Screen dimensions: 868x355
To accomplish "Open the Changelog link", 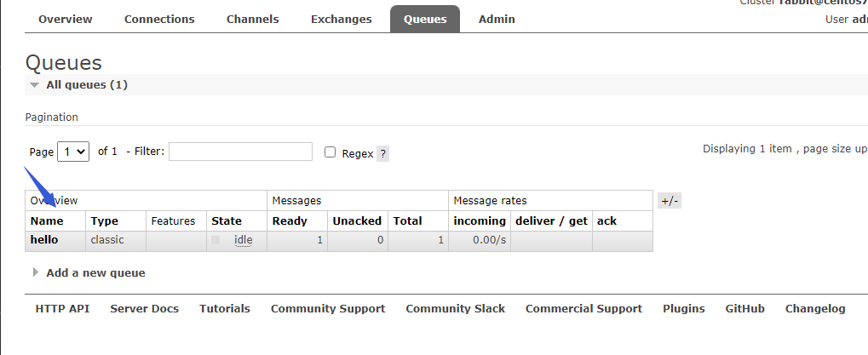I will [x=815, y=309].
